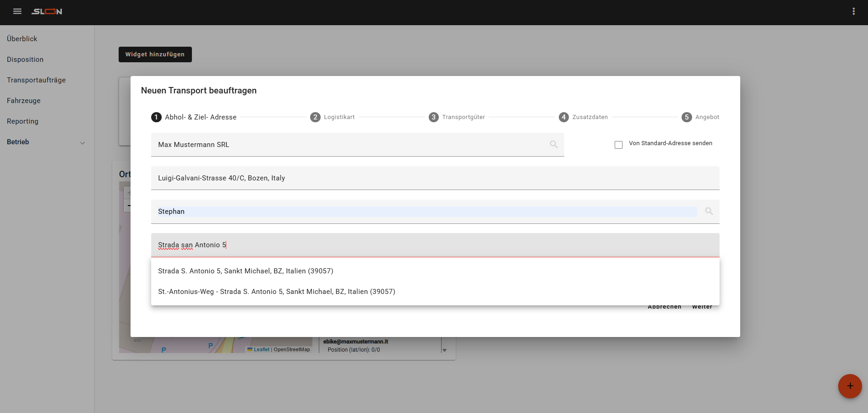
Task: Click the SLON logo
Action: coord(47,11)
